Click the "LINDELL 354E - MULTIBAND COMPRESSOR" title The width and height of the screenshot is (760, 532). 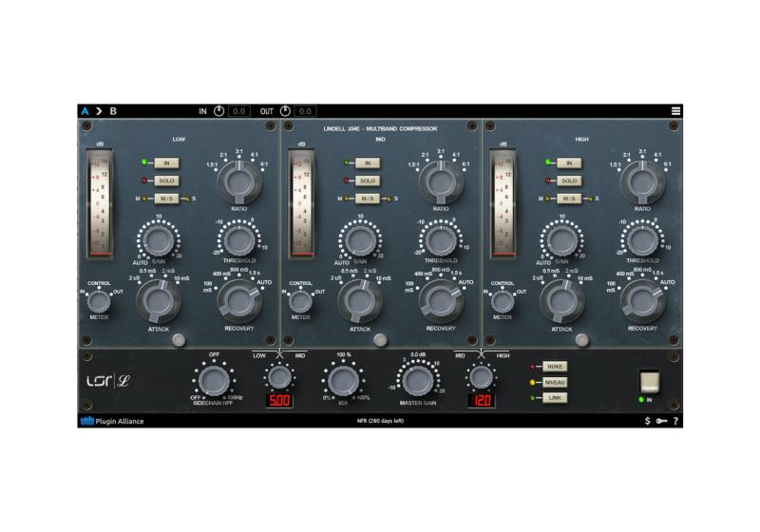click(380, 129)
